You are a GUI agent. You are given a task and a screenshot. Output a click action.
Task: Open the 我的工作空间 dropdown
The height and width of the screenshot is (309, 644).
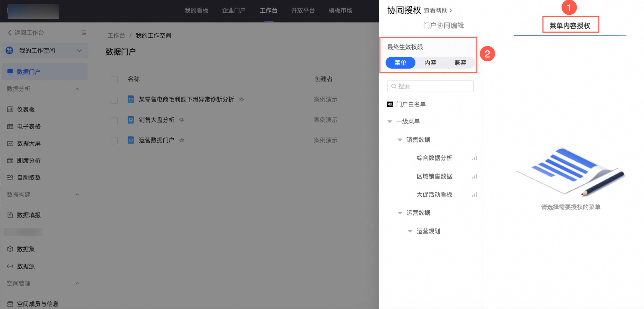(80, 50)
